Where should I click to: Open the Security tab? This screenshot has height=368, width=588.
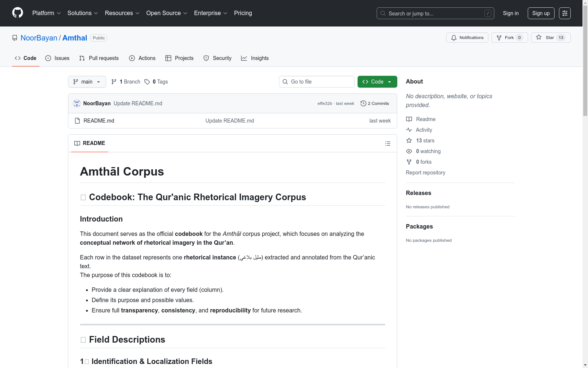[x=218, y=58]
